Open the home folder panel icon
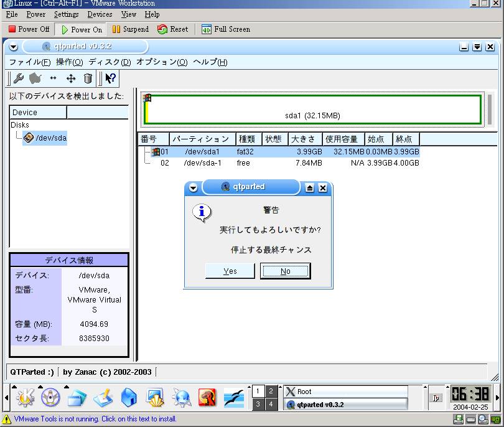The image size is (504, 427). [x=129, y=398]
